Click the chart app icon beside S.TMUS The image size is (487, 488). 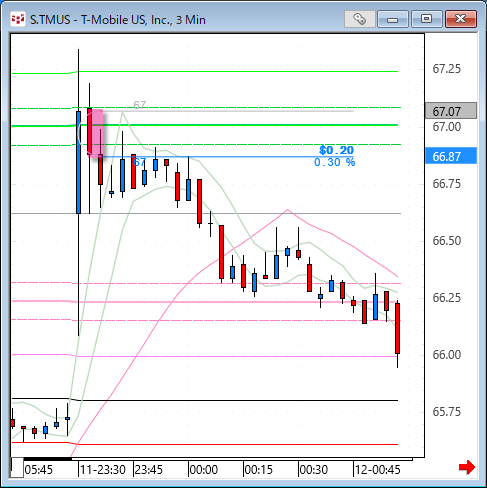point(18,19)
